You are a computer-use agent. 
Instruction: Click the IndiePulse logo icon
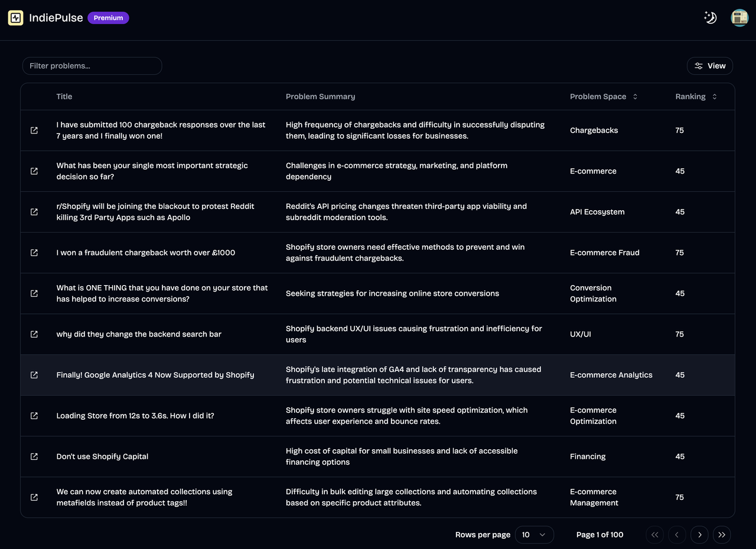(x=15, y=18)
